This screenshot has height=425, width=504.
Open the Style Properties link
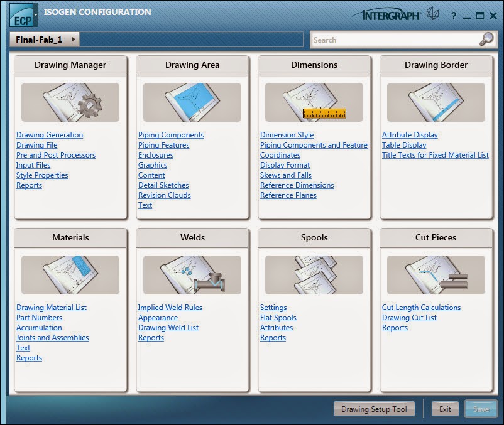[x=42, y=175]
